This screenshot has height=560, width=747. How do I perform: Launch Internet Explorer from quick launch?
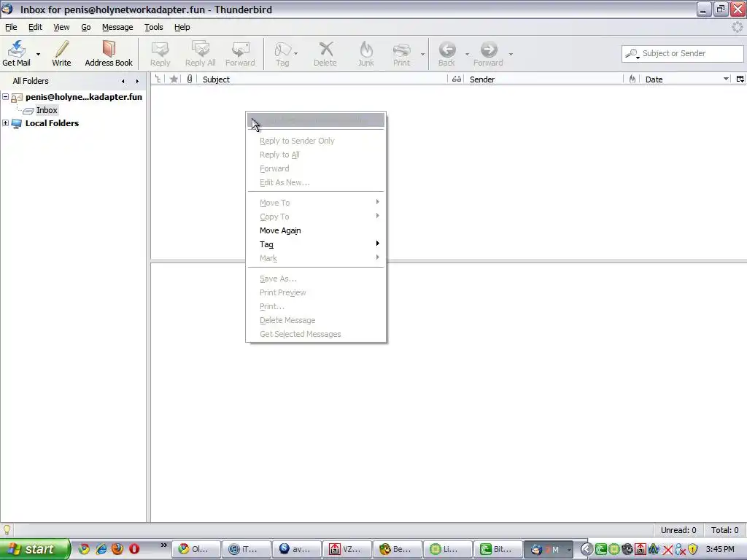coord(101,549)
